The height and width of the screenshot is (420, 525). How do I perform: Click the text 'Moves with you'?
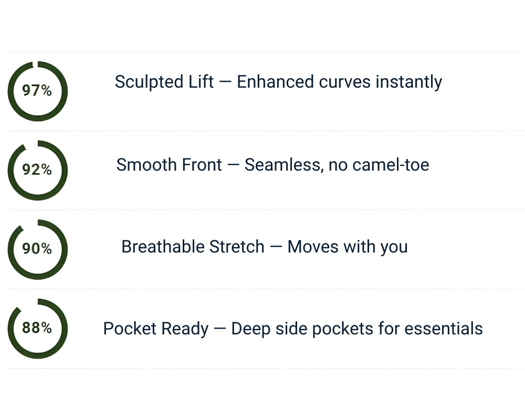click(348, 247)
